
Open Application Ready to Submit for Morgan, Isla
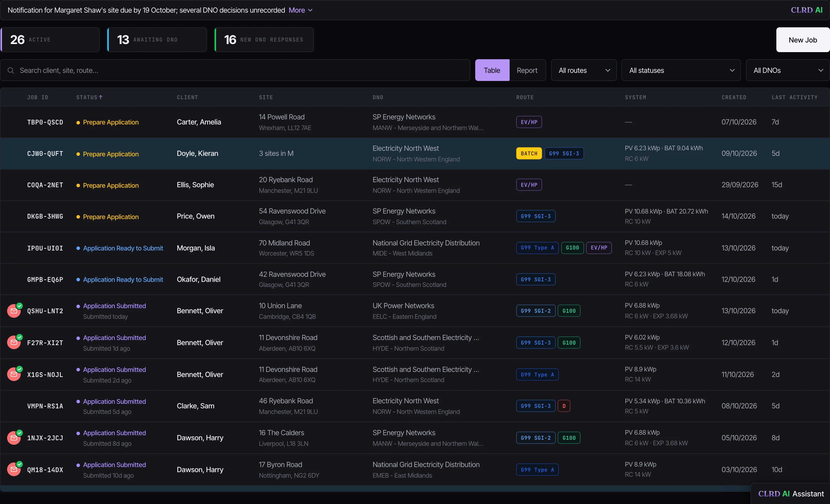[123, 248]
